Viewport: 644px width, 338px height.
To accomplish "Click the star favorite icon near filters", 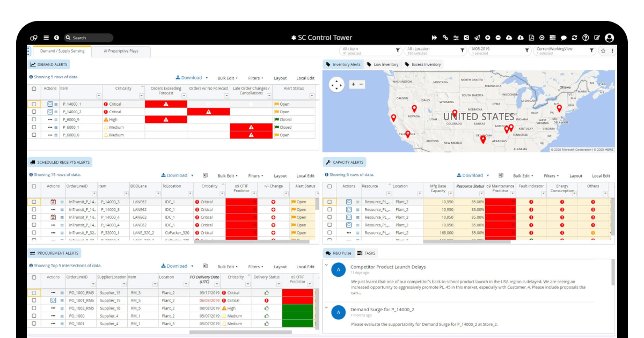I will [x=603, y=50].
